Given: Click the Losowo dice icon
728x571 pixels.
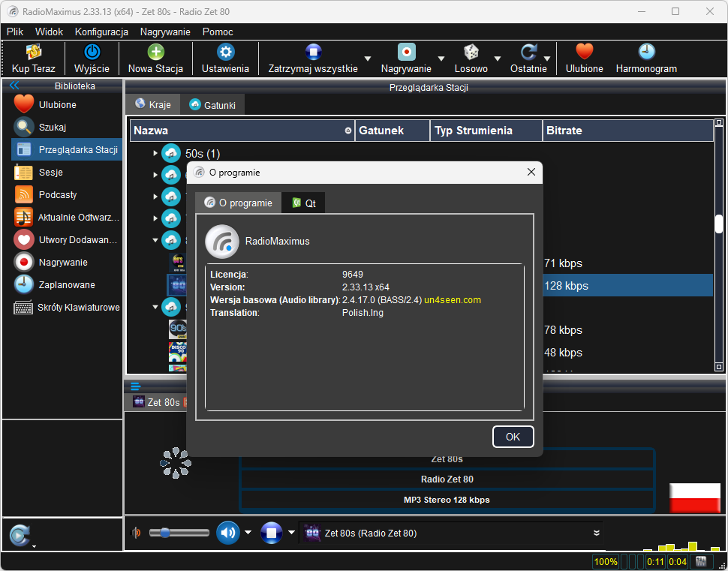Looking at the screenshot, I should click(471, 52).
